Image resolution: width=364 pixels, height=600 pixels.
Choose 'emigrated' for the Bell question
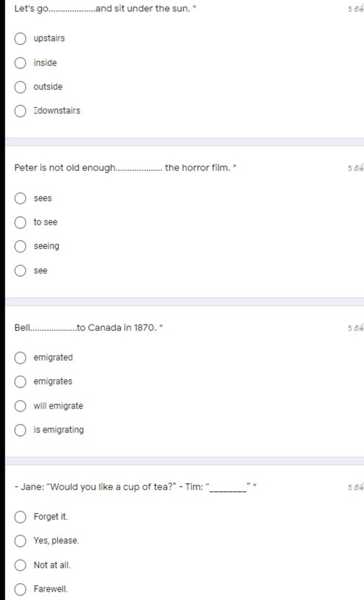point(20,358)
